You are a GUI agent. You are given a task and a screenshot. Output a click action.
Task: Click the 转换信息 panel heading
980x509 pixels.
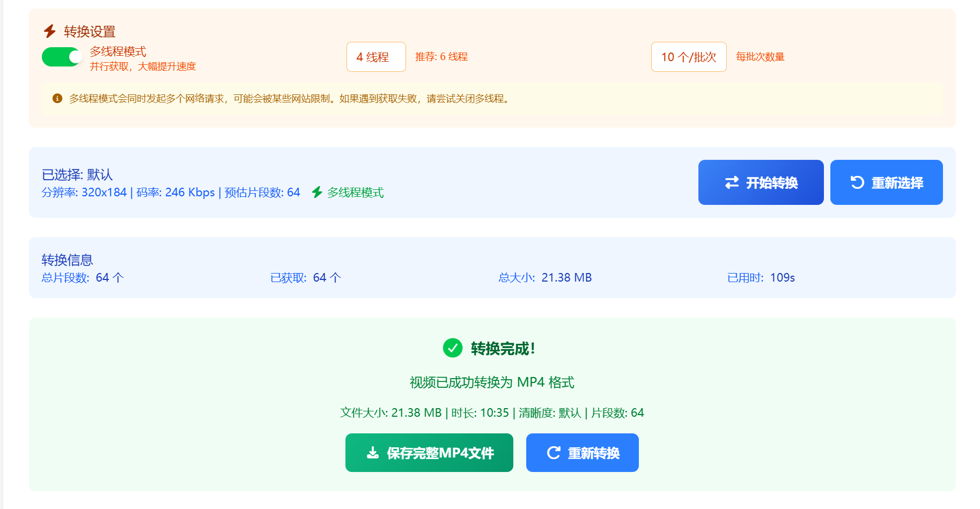pos(67,260)
